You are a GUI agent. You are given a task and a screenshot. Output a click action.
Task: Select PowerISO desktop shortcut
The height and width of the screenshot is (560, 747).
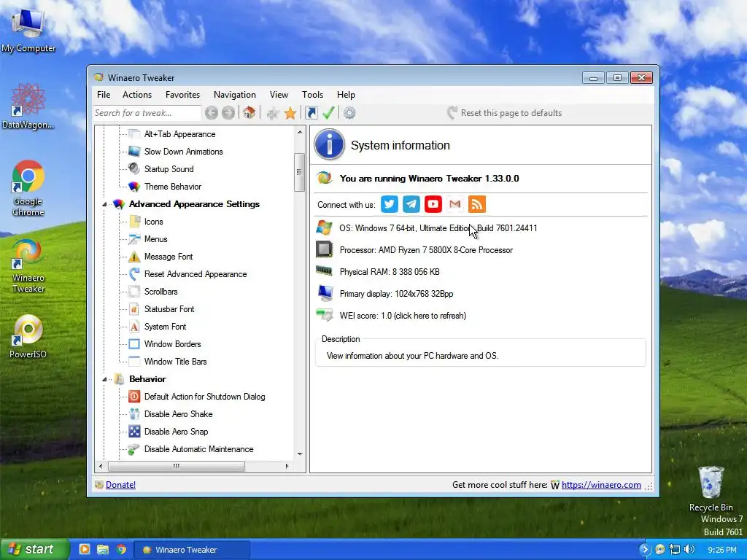[x=28, y=336]
